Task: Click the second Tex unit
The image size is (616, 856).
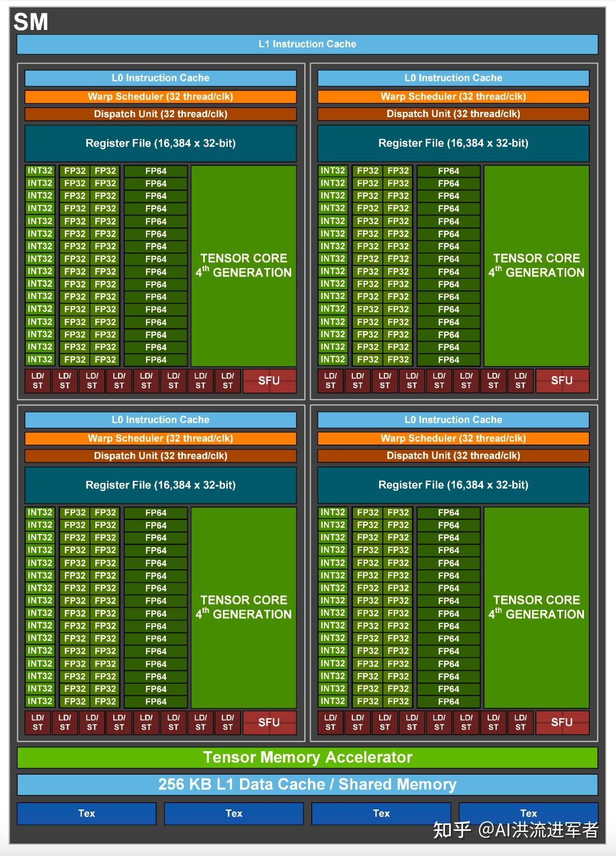Action: 234,813
